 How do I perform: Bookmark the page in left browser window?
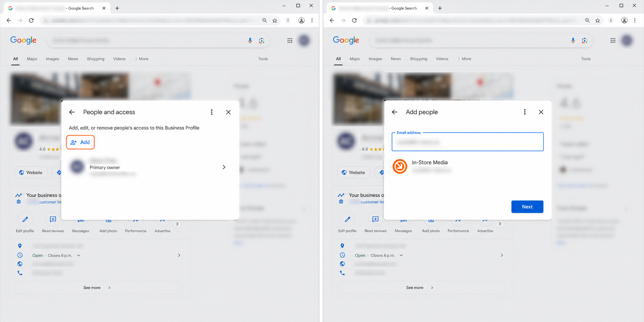click(x=275, y=21)
